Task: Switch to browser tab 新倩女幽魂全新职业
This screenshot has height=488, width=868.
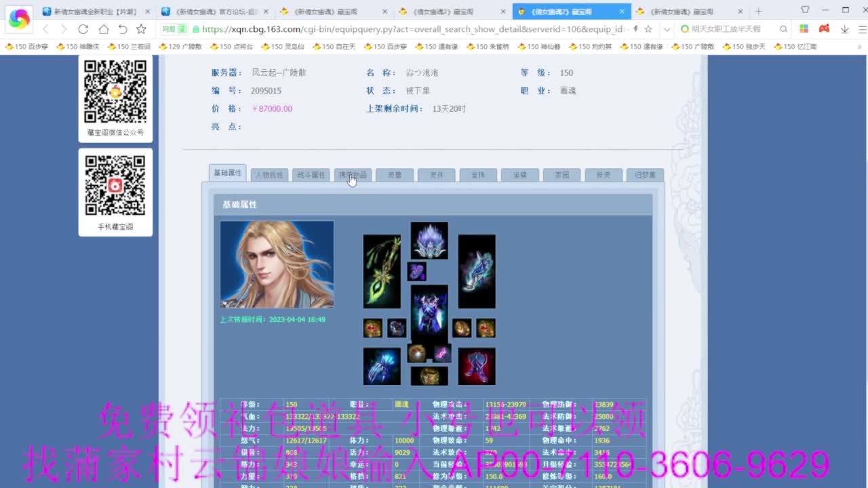Action: (95, 12)
